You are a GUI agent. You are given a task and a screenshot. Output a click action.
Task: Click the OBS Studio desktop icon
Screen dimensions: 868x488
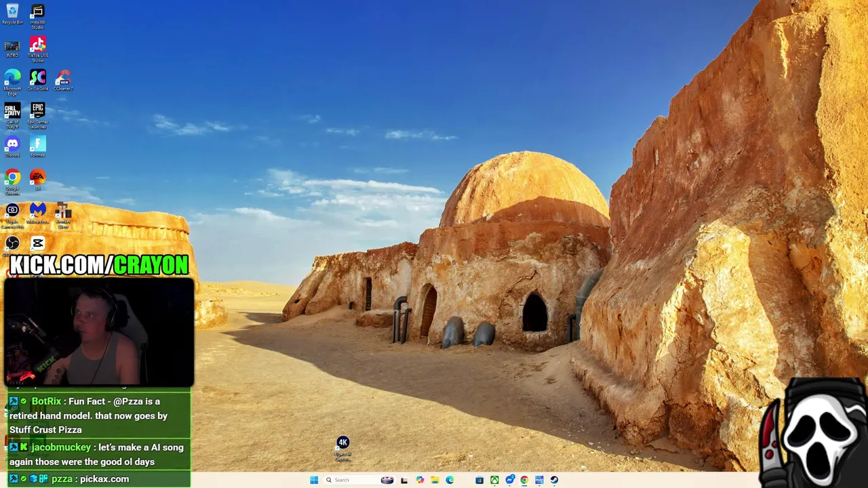tap(12, 243)
